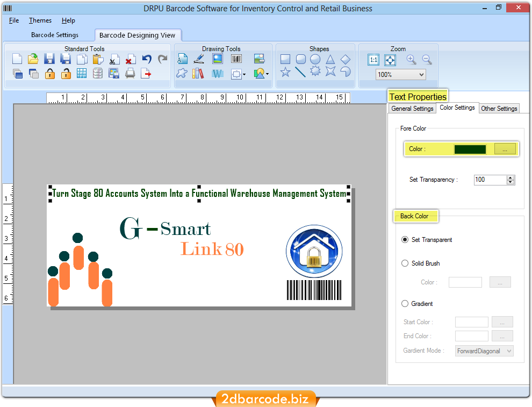The image size is (532, 407).
Task: Enable the Set Transparent back color option
Action: tap(405, 240)
